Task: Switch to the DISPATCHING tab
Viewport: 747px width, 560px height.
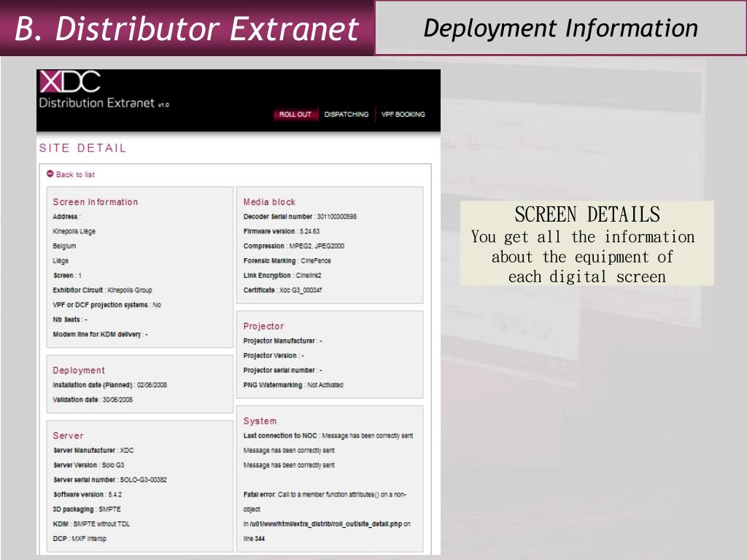Action: click(x=347, y=114)
